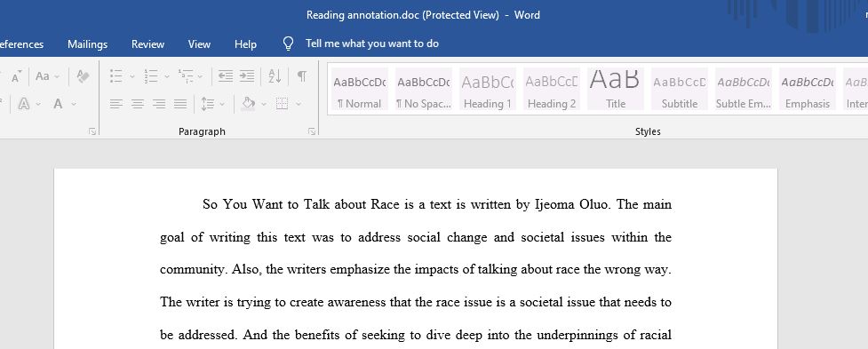The height and width of the screenshot is (349, 868).
Task: Increase the paragraph indent
Action: (247, 76)
